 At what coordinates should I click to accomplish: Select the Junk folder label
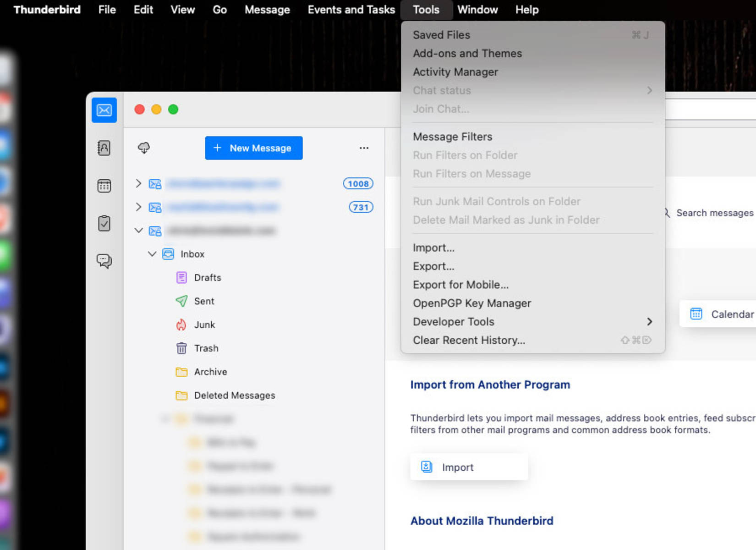[x=204, y=324]
